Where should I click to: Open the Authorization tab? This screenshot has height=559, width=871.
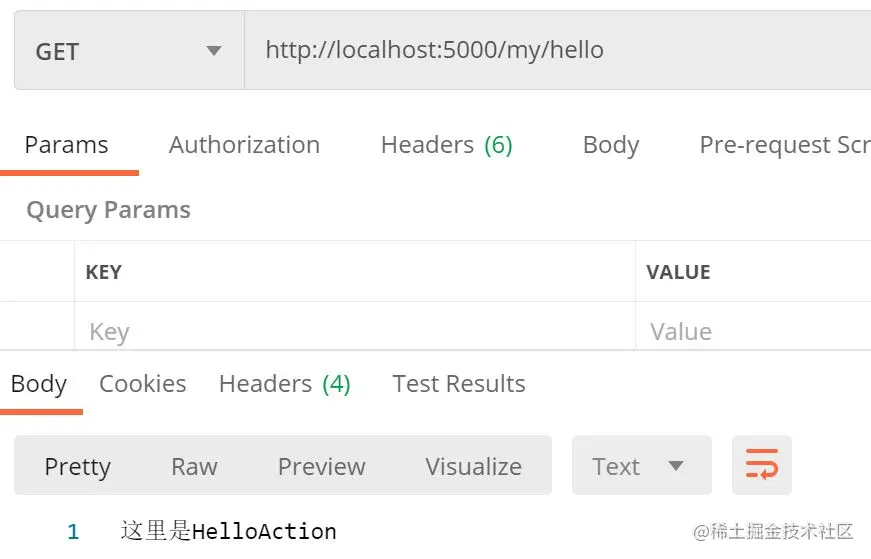click(x=244, y=145)
